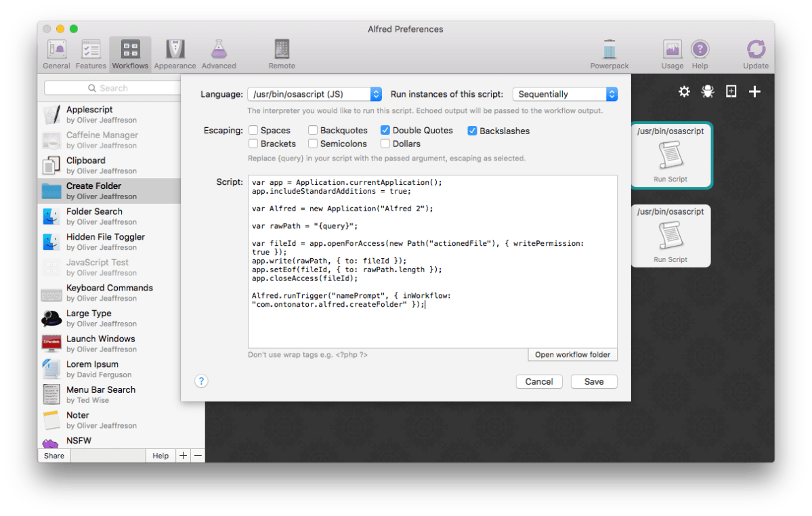This screenshot has width=812, height=516.
Task: Enable Backquotes escaping
Action: pyautogui.click(x=313, y=131)
